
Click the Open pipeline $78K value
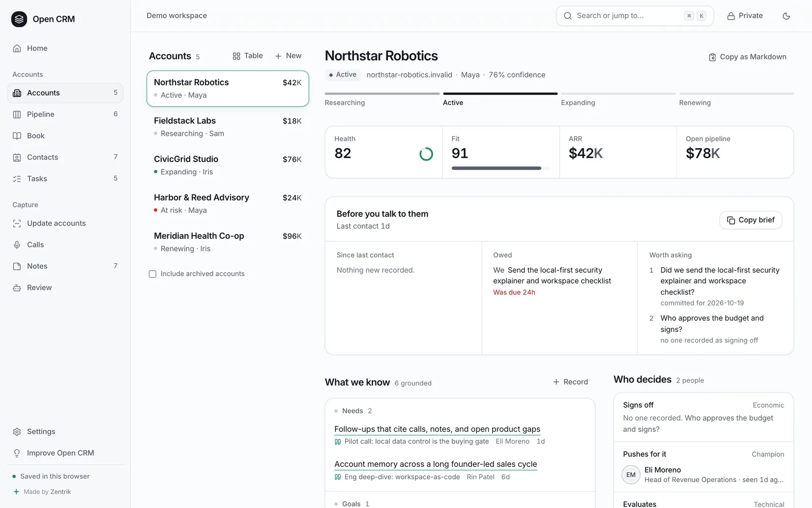(703, 153)
